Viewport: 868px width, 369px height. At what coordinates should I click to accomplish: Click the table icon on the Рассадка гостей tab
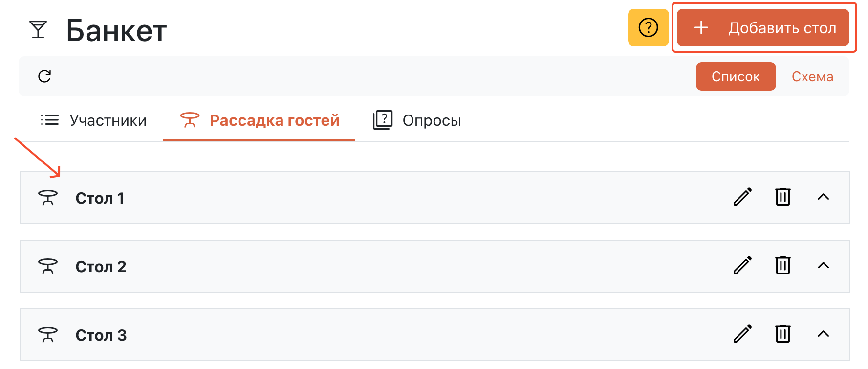tap(190, 120)
